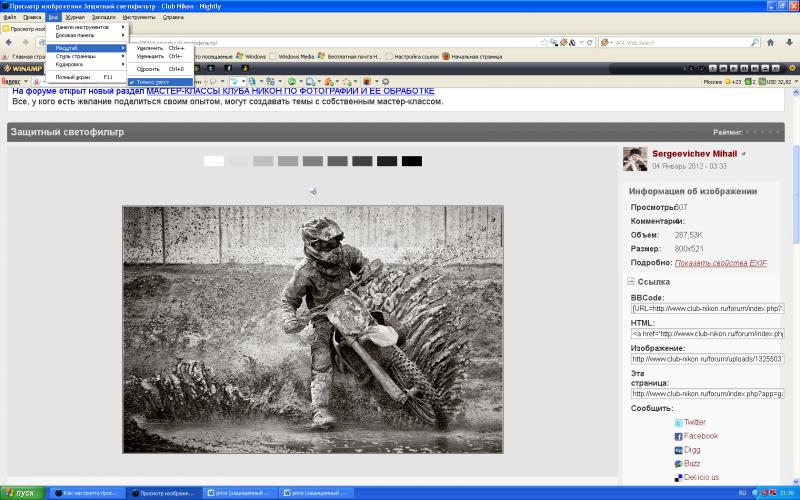Click the Winamp toolbar Play button
This screenshot has height=500, width=800.
pos(734,68)
